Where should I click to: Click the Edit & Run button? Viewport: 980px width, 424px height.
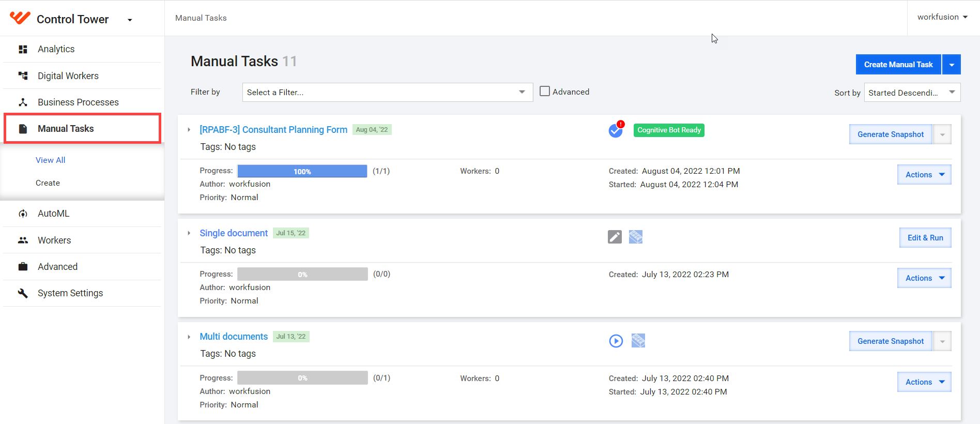[925, 238]
